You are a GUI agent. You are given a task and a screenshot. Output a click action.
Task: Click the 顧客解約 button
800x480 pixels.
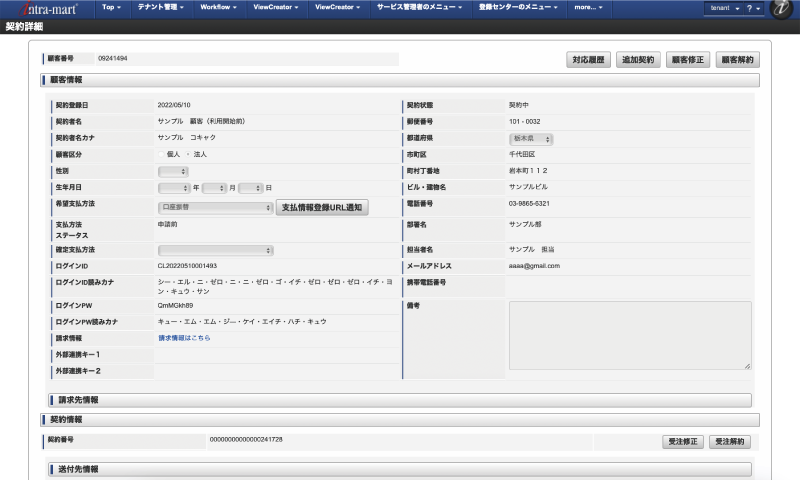point(740,60)
